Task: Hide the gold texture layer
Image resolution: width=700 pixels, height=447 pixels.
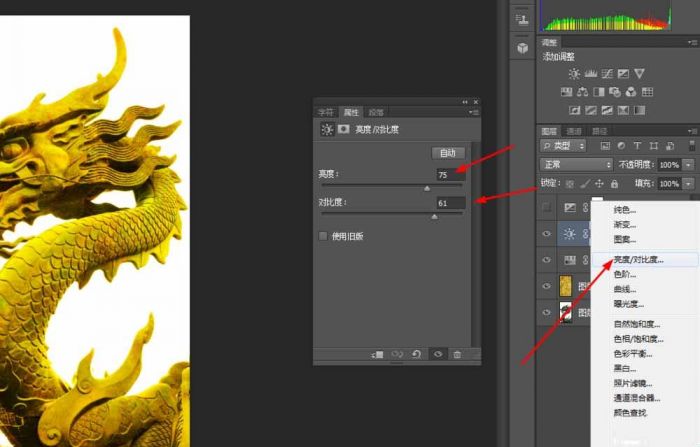Action: click(546, 286)
